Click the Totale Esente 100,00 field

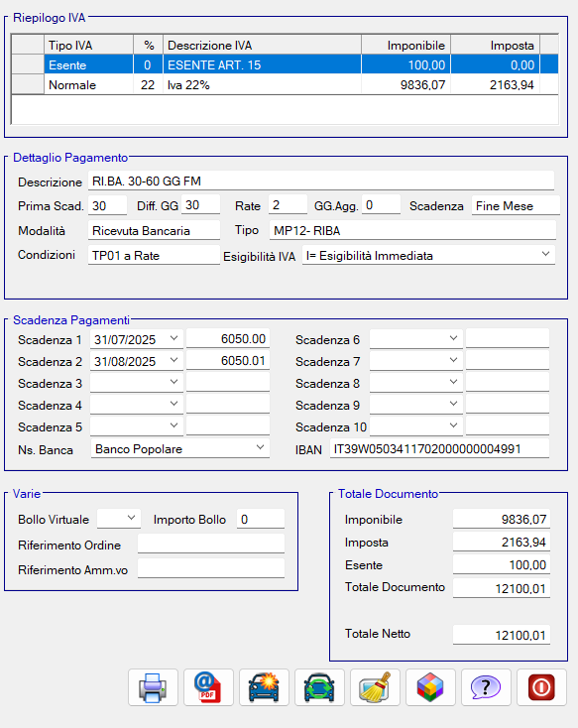502,564
